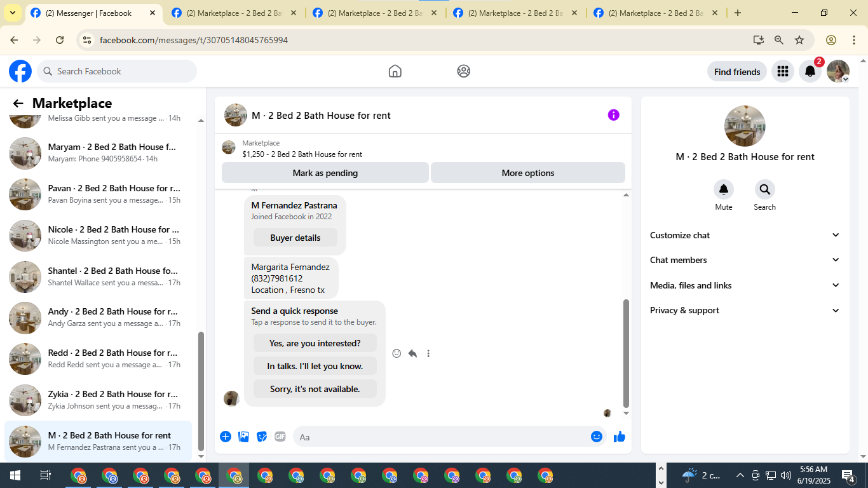React to the message with emoji icon

pos(397,353)
